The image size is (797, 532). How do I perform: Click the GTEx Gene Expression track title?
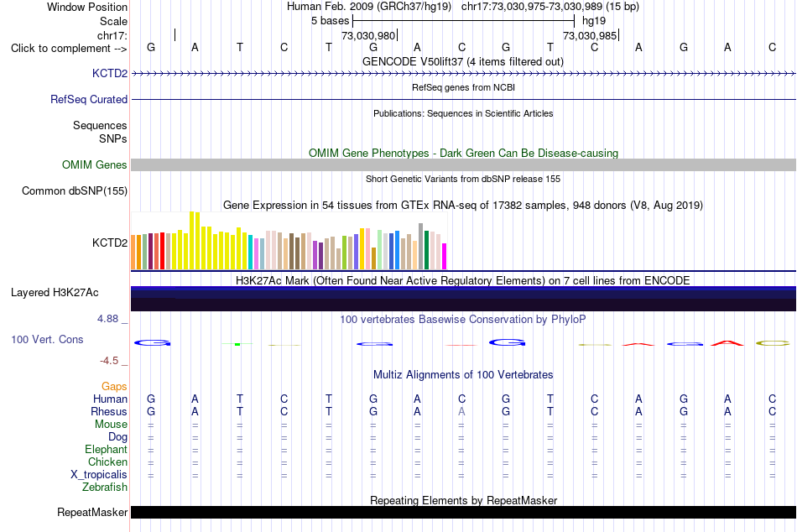coord(463,205)
